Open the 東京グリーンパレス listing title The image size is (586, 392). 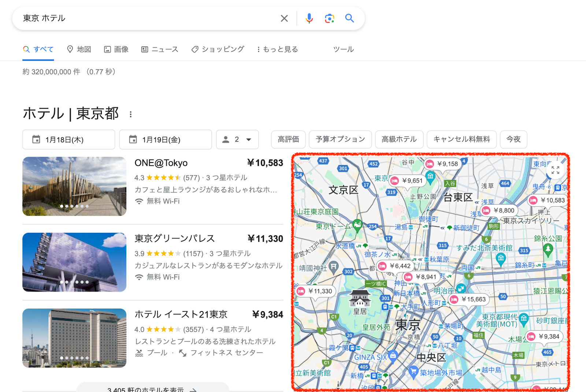point(174,239)
